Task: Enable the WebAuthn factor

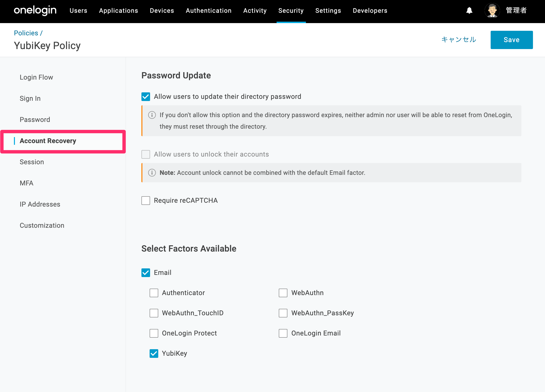Action: coord(283,293)
